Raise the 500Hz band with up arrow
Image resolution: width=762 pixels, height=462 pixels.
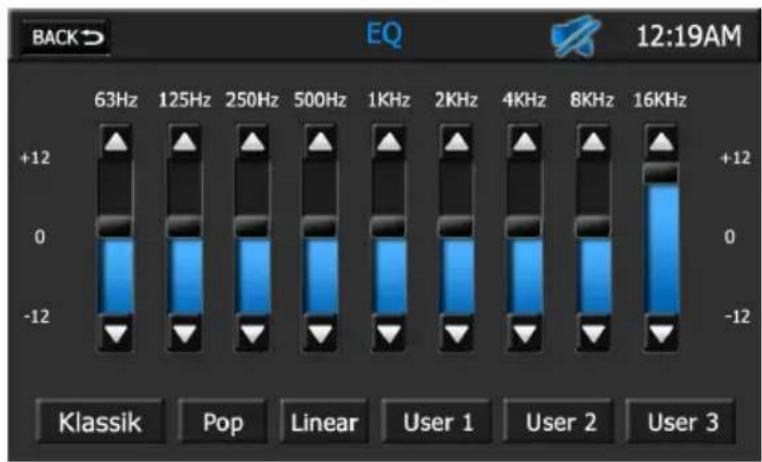click(321, 142)
